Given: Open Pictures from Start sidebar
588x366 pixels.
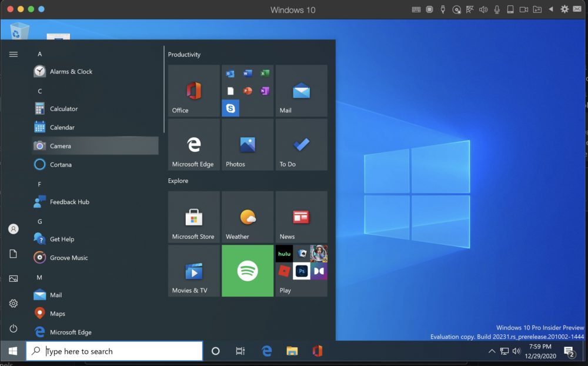Looking at the screenshot, I should point(13,278).
